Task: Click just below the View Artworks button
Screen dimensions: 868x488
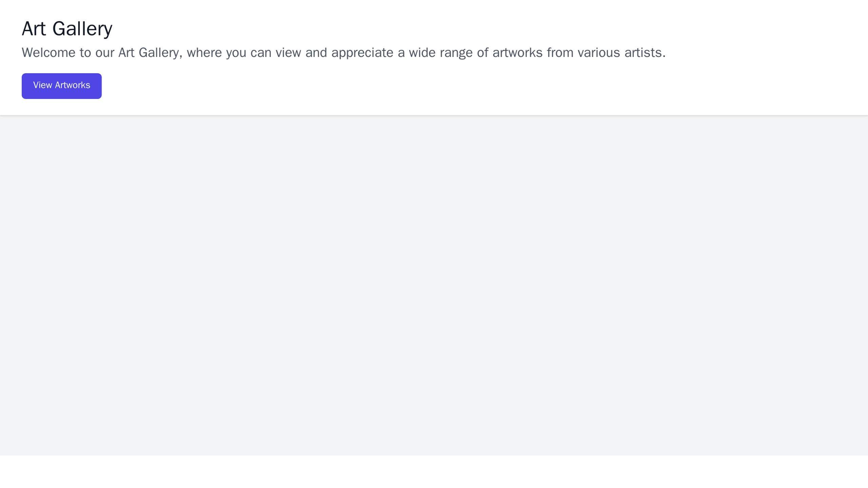Action: tap(62, 103)
